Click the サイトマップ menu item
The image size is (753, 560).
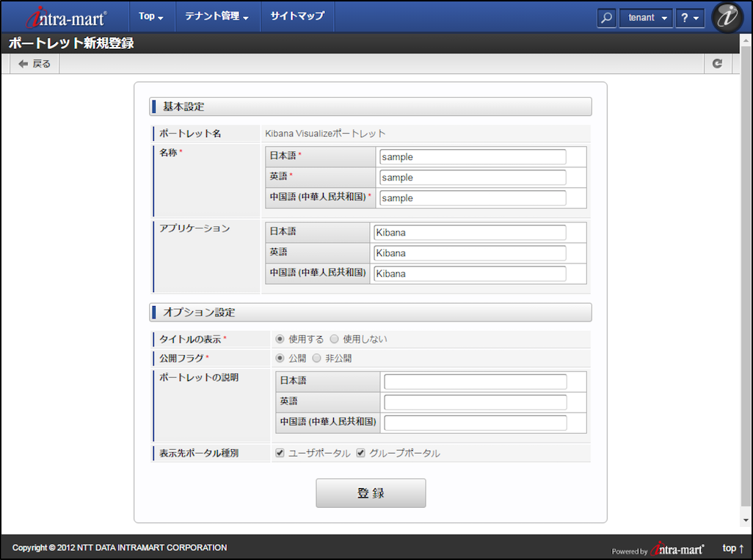(x=297, y=17)
